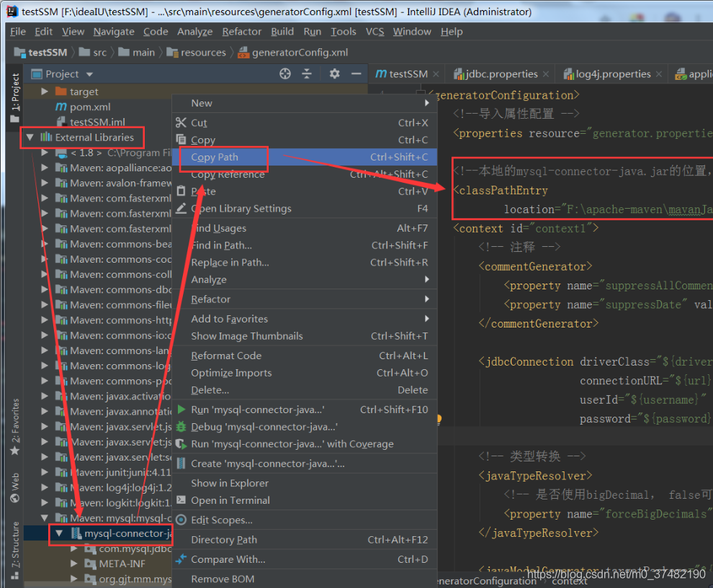Click the Debug bug icon

[x=181, y=427]
